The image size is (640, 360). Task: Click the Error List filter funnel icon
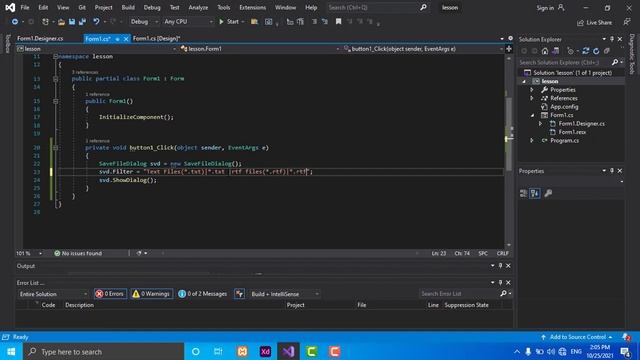(x=240, y=294)
